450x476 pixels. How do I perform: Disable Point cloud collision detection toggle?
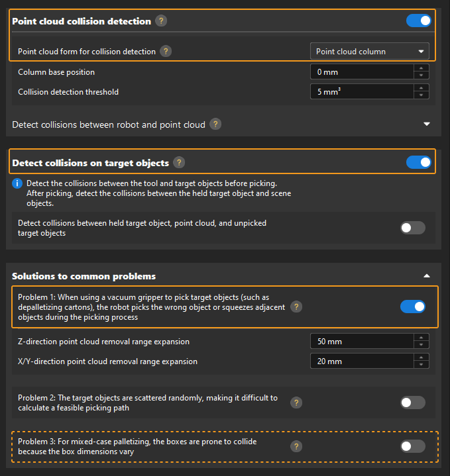click(418, 21)
